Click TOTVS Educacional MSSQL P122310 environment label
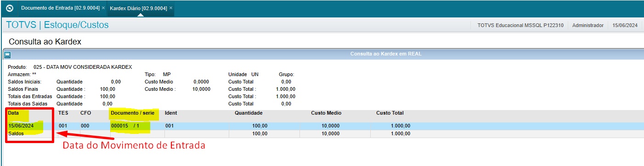The image size is (644, 166). (x=520, y=25)
